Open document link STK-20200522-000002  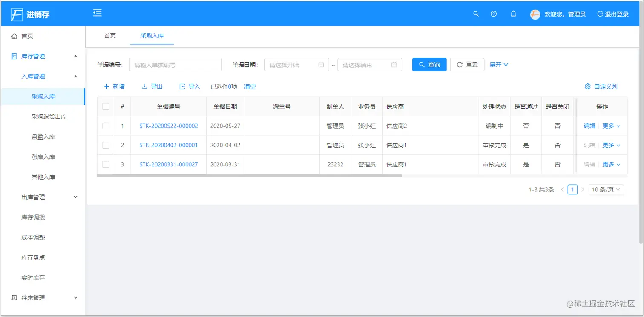(169, 126)
